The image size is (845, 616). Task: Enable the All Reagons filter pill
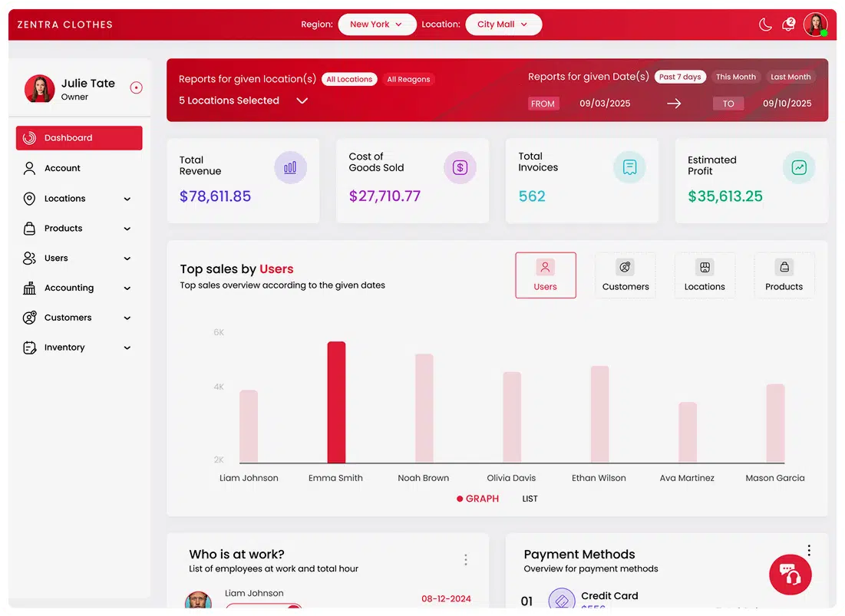[x=408, y=79]
